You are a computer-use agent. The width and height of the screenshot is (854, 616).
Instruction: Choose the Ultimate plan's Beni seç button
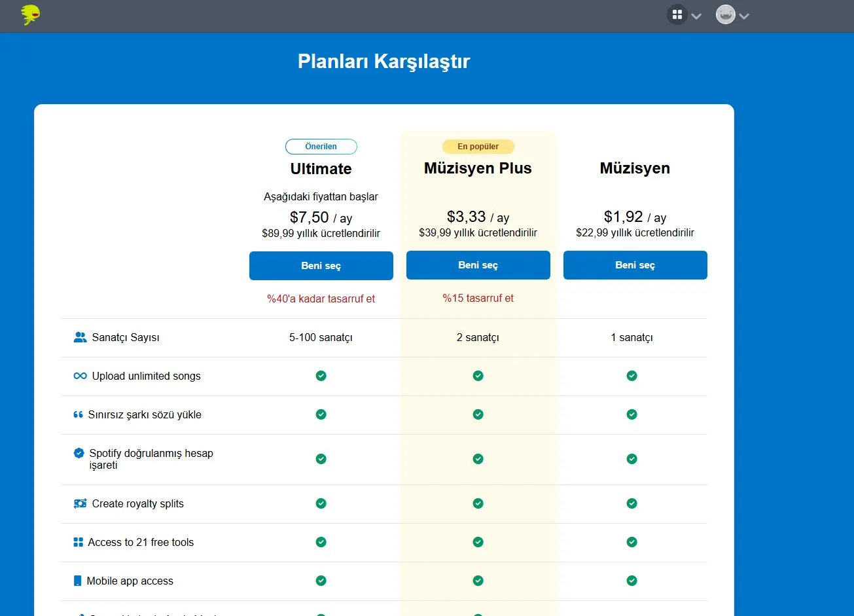[x=321, y=266]
